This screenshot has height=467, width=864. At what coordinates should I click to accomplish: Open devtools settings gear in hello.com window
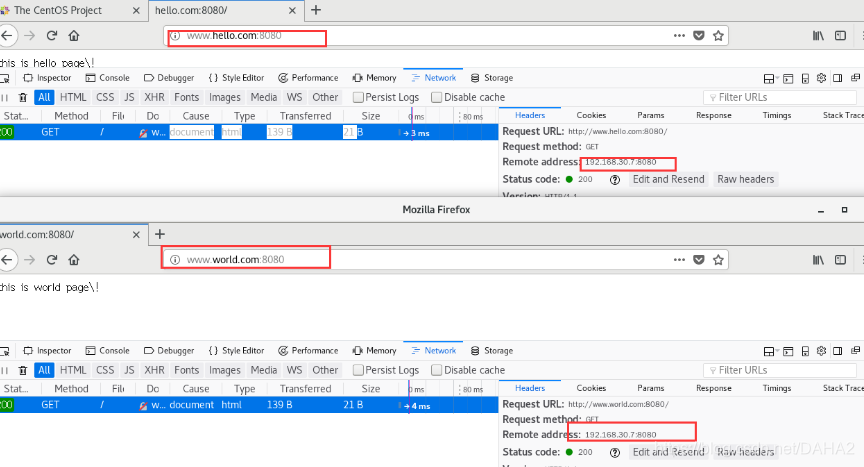[821, 78]
